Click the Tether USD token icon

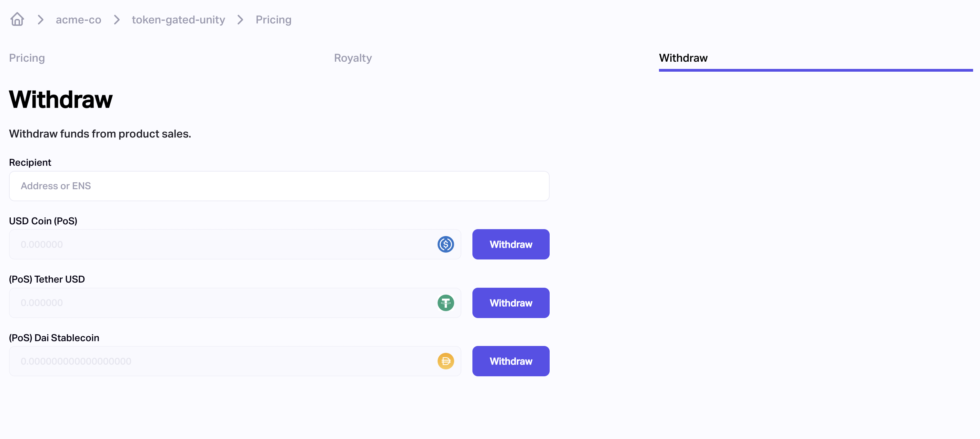446,303
